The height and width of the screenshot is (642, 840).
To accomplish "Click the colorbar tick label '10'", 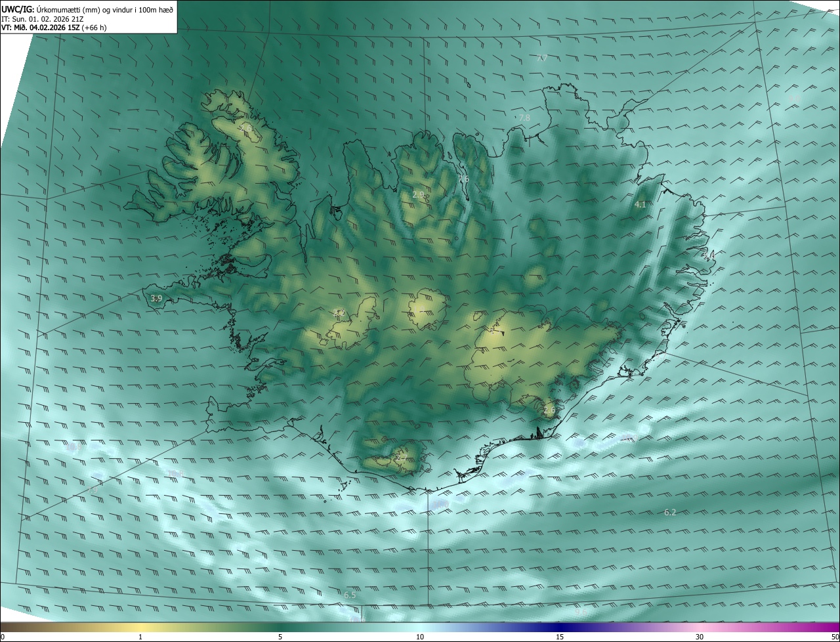I will [x=420, y=637].
